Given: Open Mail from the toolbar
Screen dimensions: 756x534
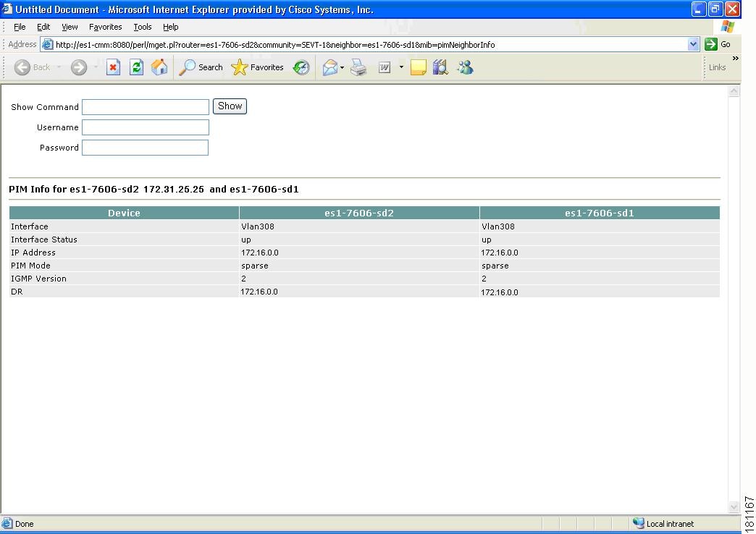Looking at the screenshot, I should 331,67.
